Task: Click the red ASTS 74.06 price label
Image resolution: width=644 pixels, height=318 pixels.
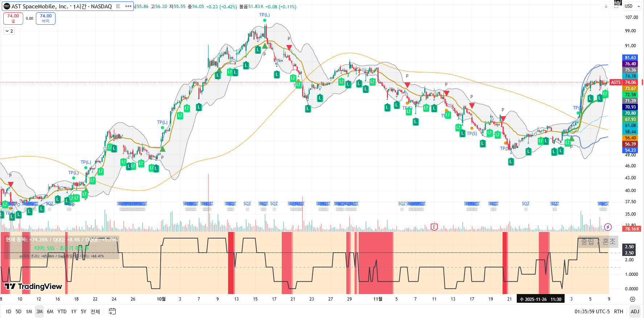Action: [x=623, y=82]
